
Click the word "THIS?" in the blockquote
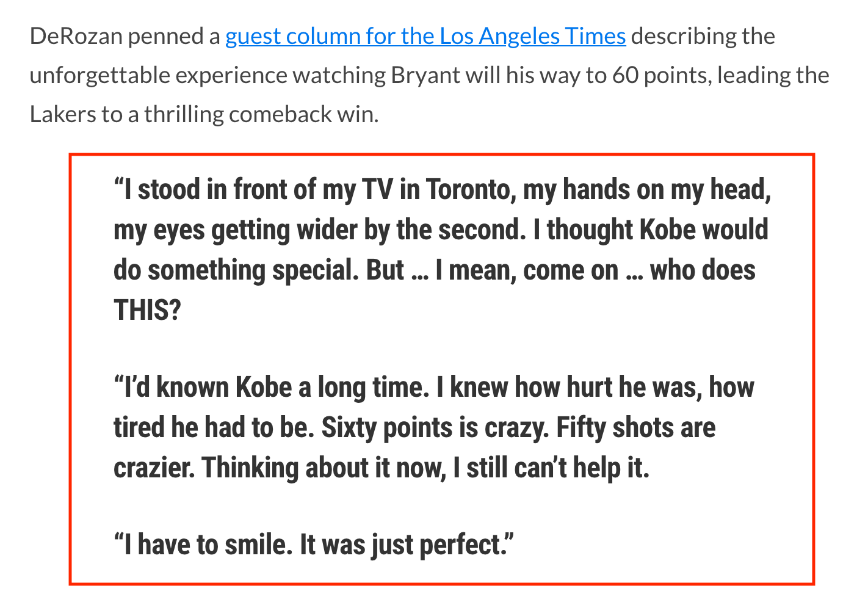[x=148, y=311]
